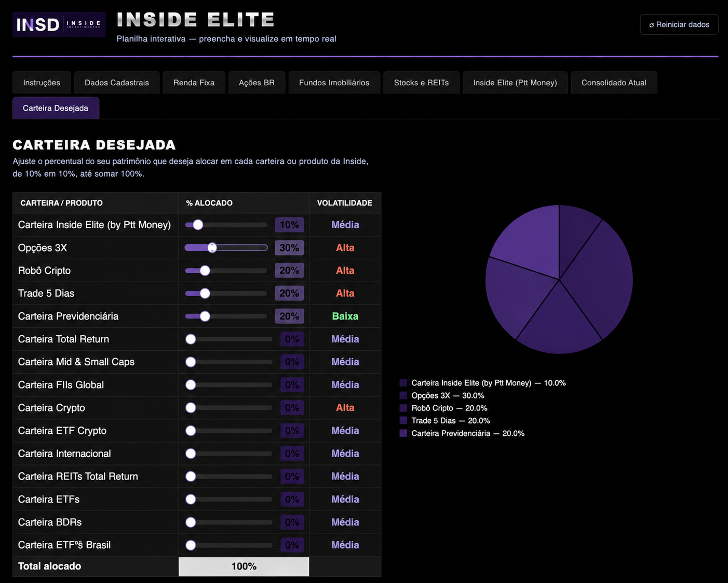Click the Carteira / Produto column header
This screenshot has height=583, width=728.
point(61,203)
